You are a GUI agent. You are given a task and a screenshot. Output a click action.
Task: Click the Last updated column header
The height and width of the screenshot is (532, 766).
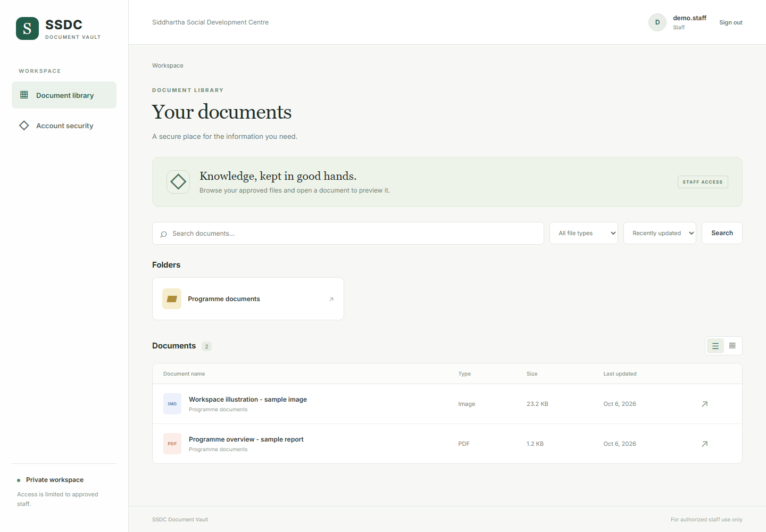tap(620, 374)
